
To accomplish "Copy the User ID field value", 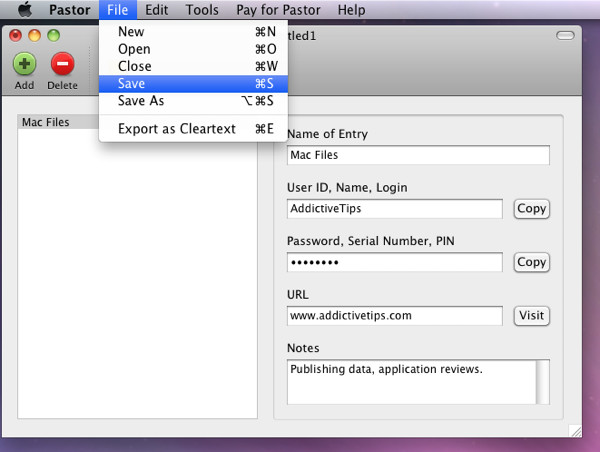I will point(532,209).
